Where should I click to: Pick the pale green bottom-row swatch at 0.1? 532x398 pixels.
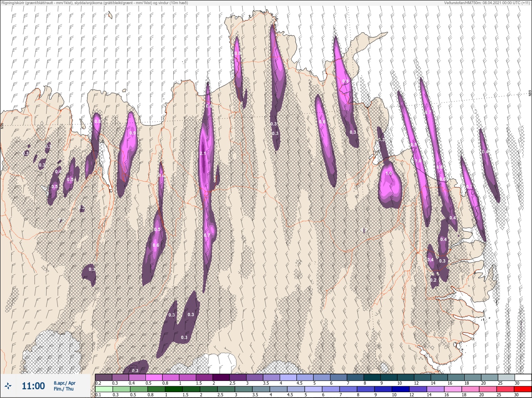pyautogui.click(x=103, y=389)
